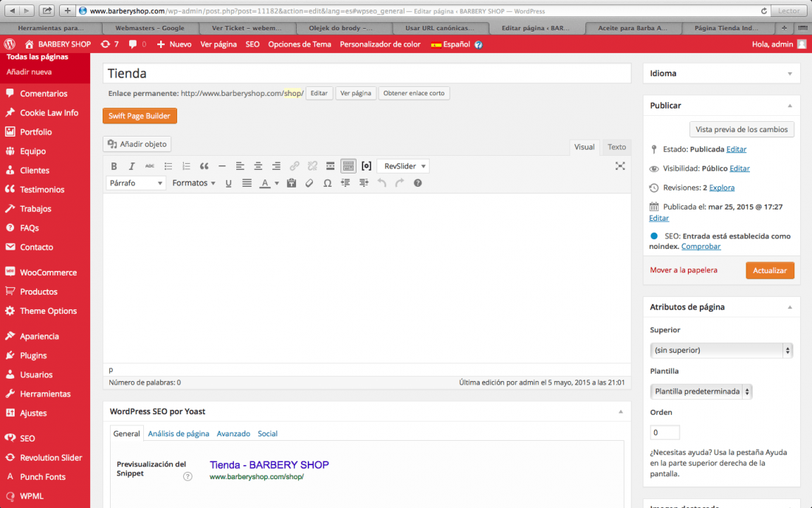Underline the selected text
Viewport: 812px width, 508px height.
(228, 183)
